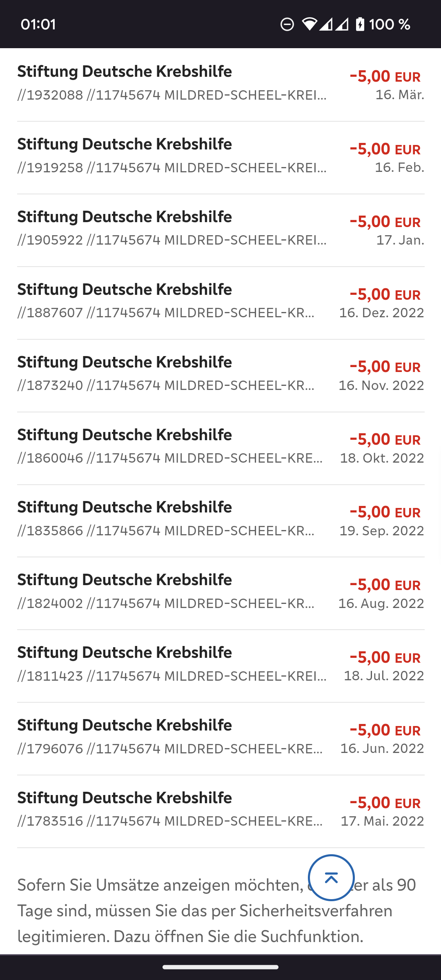Open the 16. Mär. Krebshilfe transaction
This screenshot has width=441, height=980.
(x=220, y=83)
